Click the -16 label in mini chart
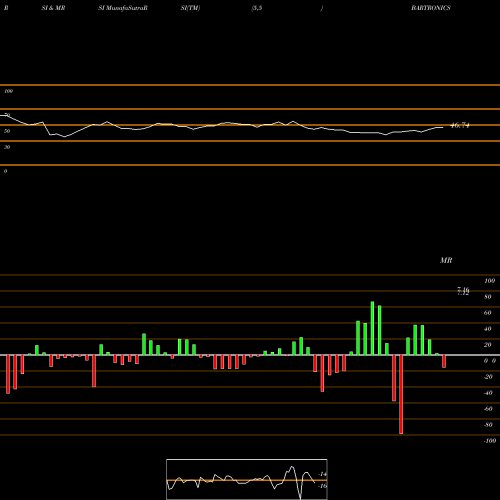 point(323,486)
